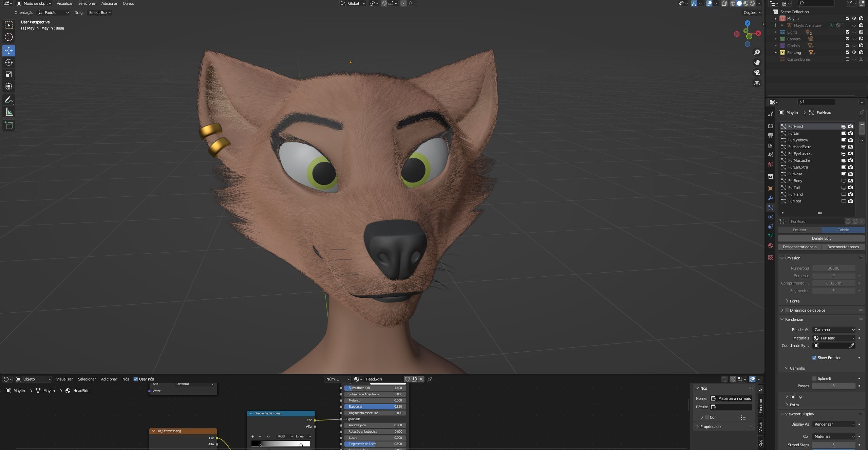868x450 pixels.
Task: Choose the Scale tool
Action: pyautogui.click(x=9, y=74)
